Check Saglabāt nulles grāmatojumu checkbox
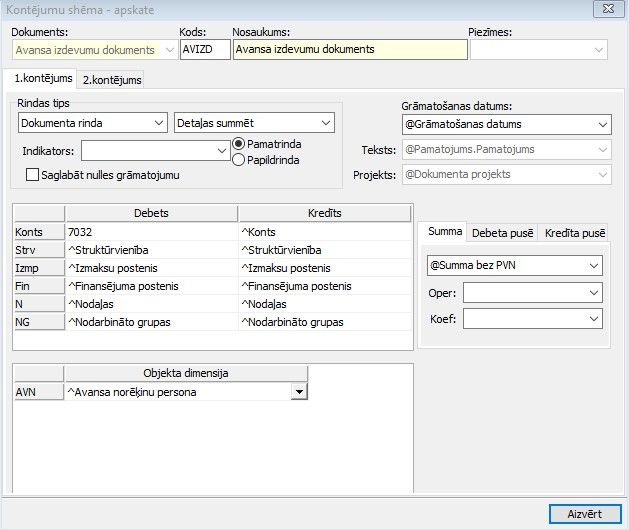629x530 pixels. (32, 175)
